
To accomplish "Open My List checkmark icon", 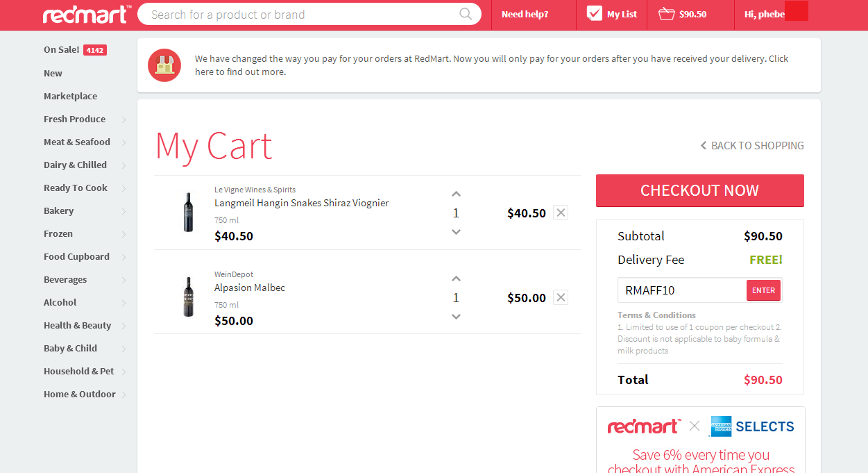I will (594, 13).
